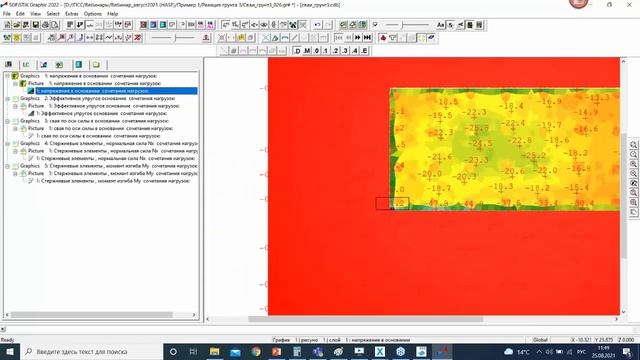
Task: Toggle the checkbox next to toolbar slider
Action: pyautogui.click(x=376, y=25)
